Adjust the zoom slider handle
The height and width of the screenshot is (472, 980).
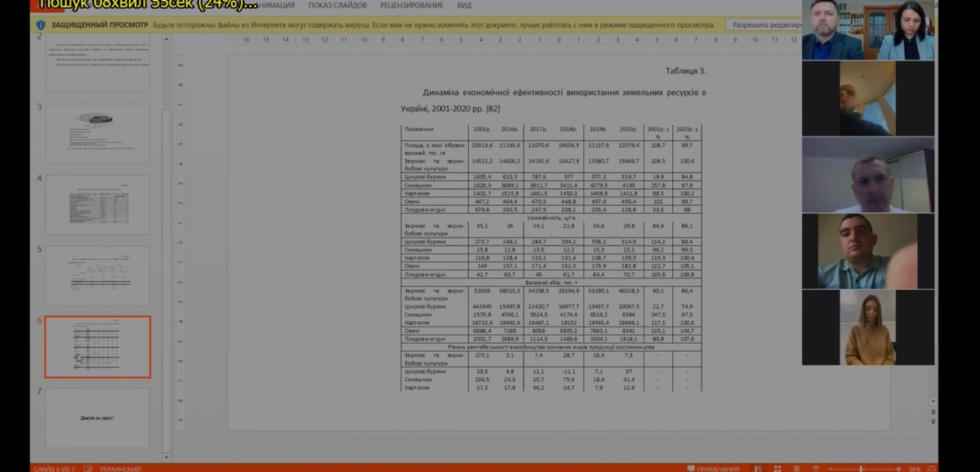click(x=861, y=469)
